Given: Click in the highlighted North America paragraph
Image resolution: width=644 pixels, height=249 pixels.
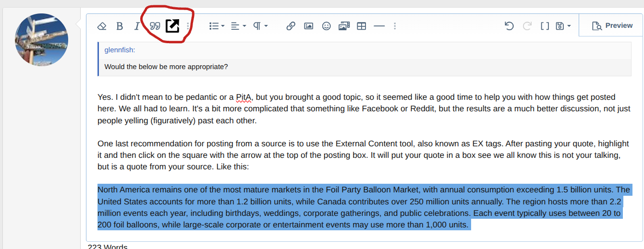Looking at the screenshot, I should [364, 207].
